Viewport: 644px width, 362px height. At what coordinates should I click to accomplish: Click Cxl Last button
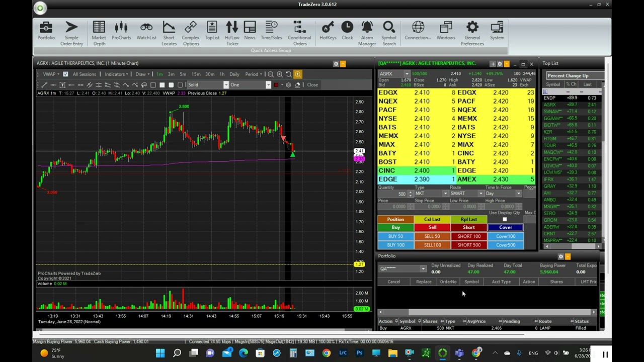432,220
